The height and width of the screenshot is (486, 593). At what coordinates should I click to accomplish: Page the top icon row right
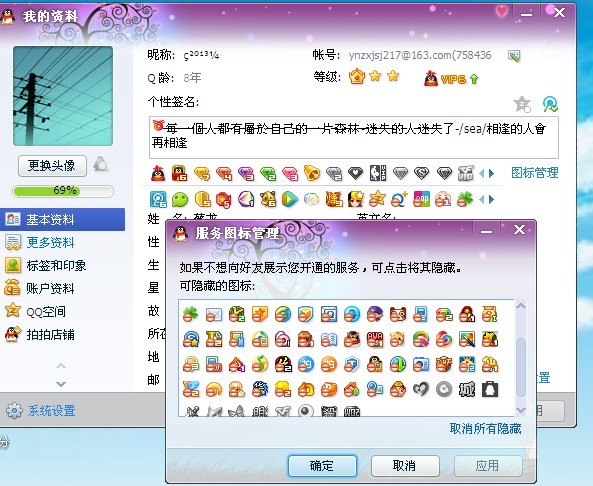point(491,174)
